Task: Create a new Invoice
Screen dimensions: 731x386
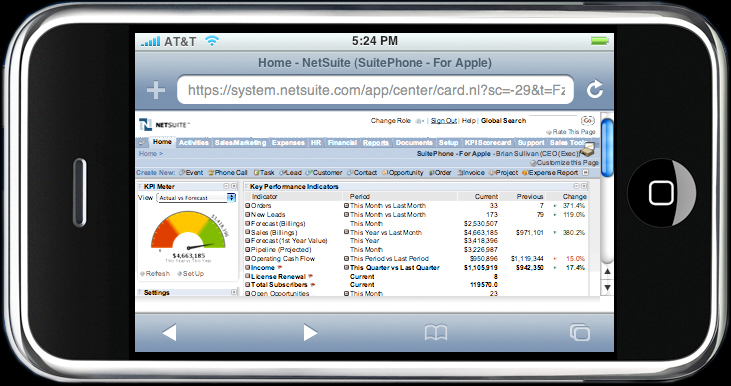Action: click(471, 172)
